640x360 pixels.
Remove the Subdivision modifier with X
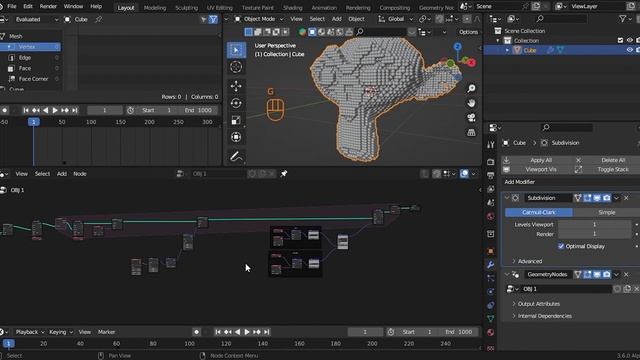(x=627, y=198)
